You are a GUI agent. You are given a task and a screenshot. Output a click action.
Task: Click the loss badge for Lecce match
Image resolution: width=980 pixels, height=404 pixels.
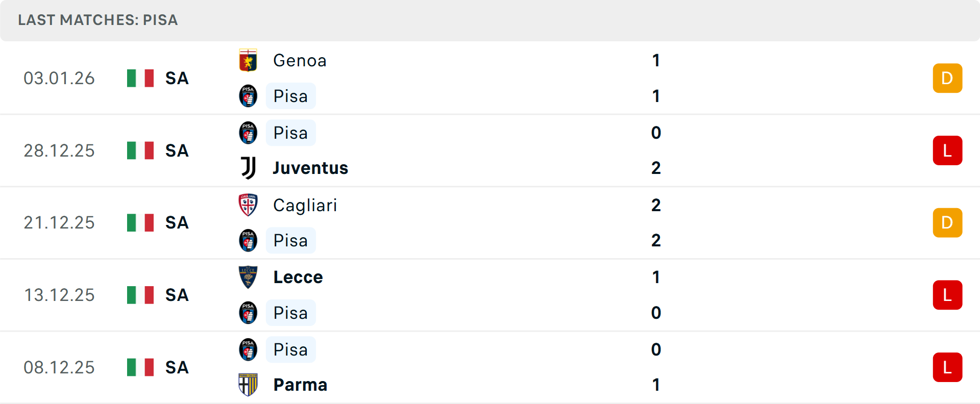947,295
